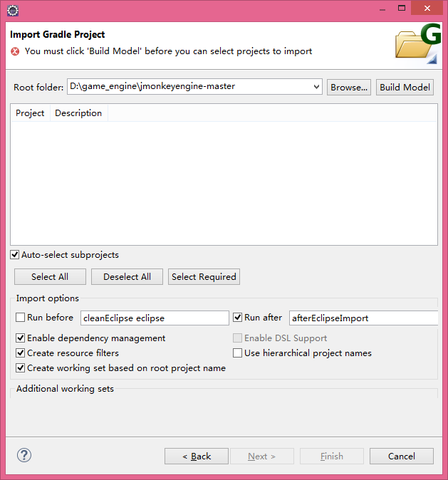Close the dialog with the red X

tap(427, 8)
